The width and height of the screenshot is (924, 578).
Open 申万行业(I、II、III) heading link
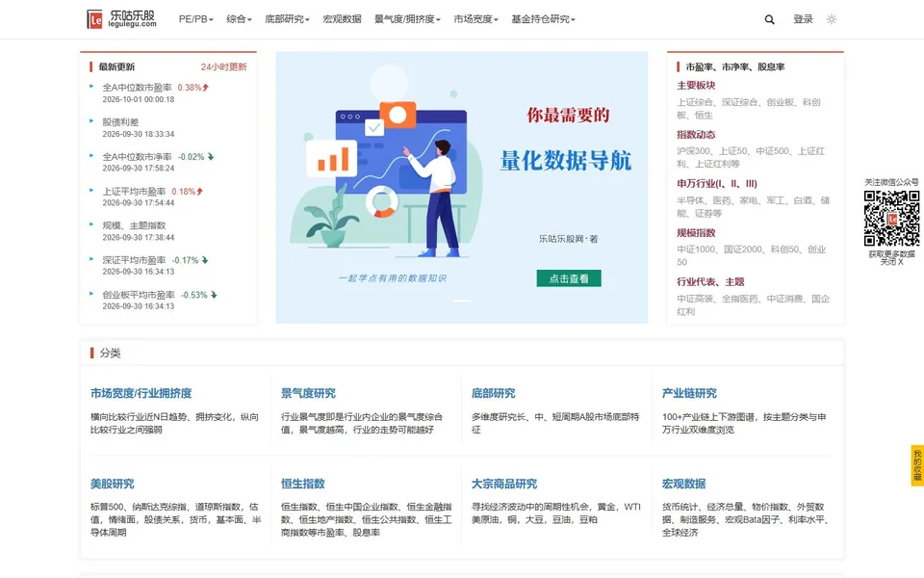(x=717, y=183)
